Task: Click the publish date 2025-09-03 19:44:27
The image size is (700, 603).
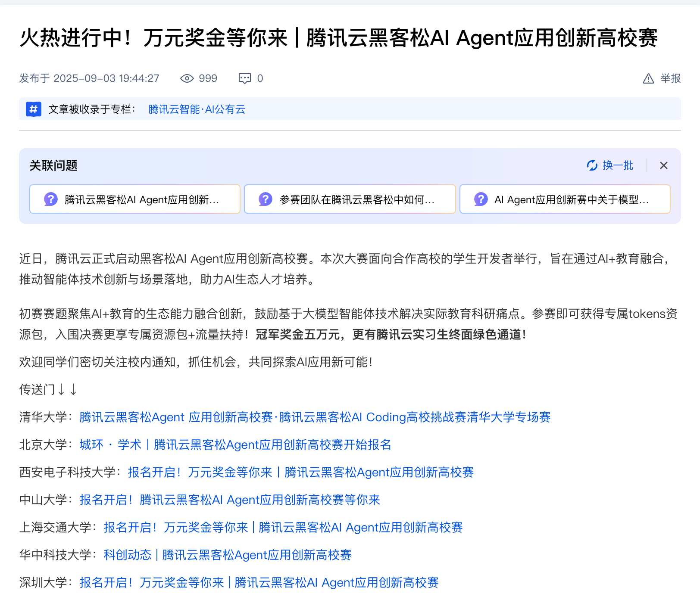Action: click(x=106, y=78)
